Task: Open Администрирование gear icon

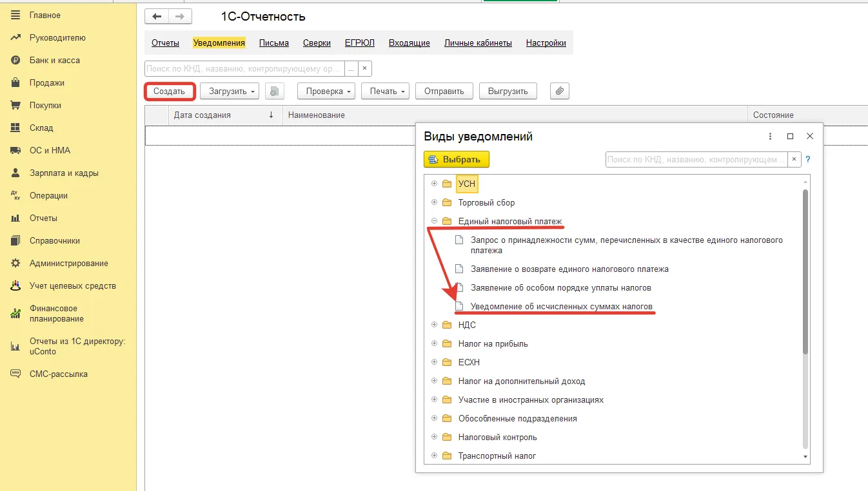Action: tap(16, 263)
